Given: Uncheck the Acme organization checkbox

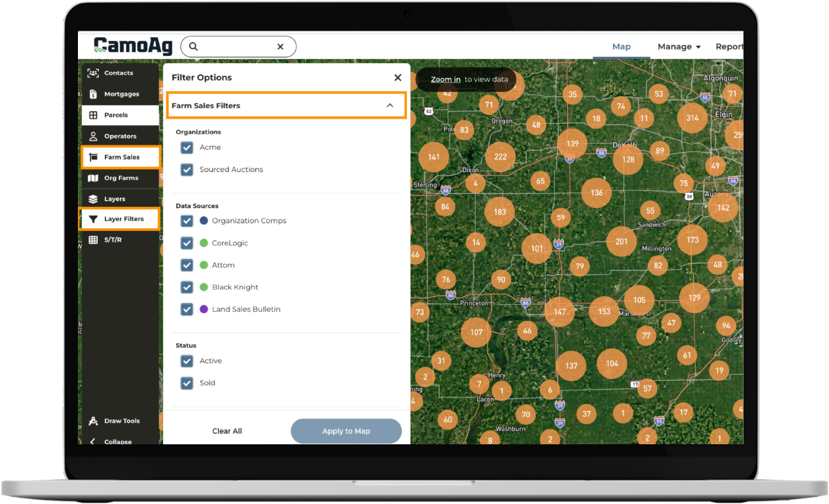Looking at the screenshot, I should [x=187, y=148].
